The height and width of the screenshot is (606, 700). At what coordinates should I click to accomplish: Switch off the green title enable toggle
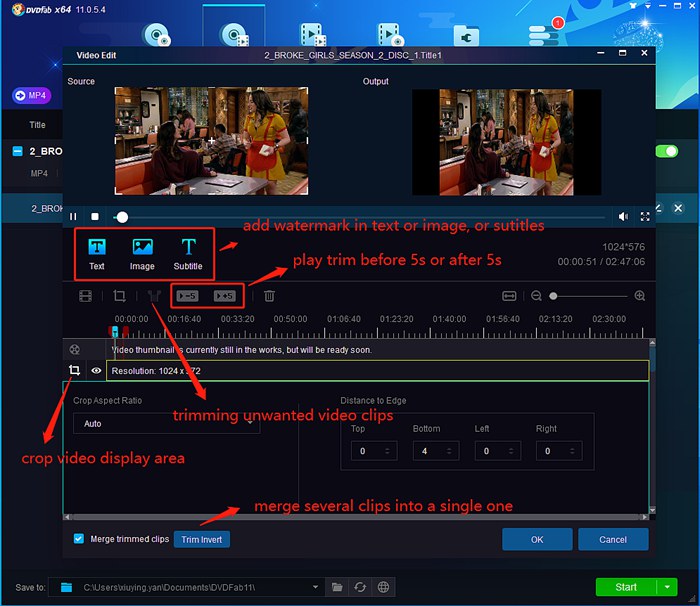tap(666, 151)
